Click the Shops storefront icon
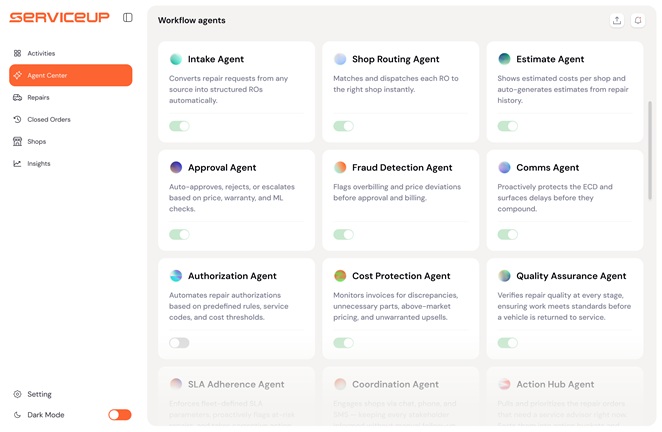Image resolution: width=662 pixels, height=432 pixels. click(17, 141)
